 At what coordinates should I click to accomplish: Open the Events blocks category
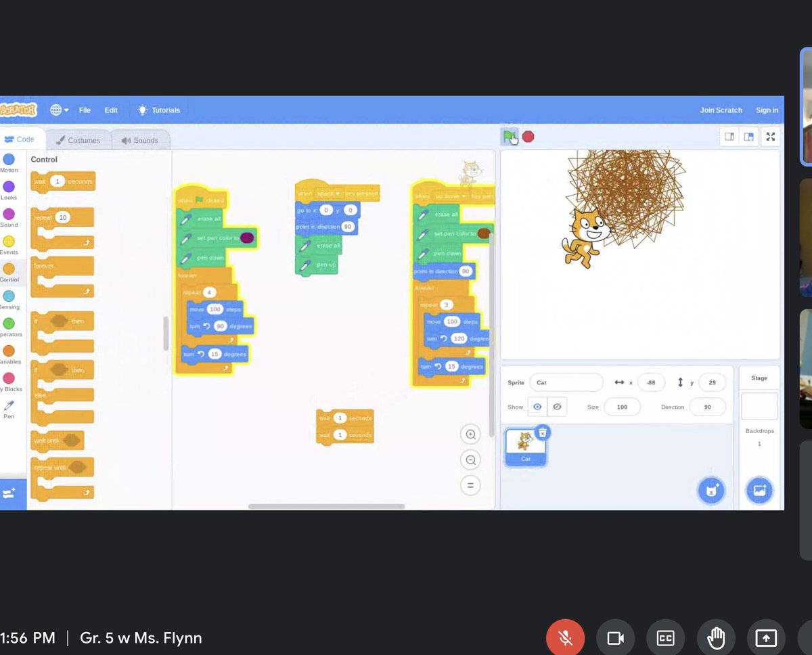click(x=9, y=244)
